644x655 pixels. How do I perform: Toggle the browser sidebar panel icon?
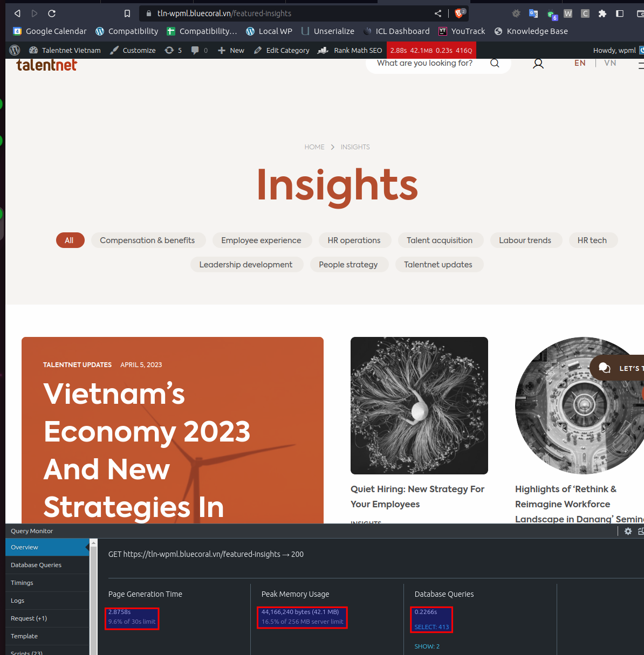click(x=620, y=13)
